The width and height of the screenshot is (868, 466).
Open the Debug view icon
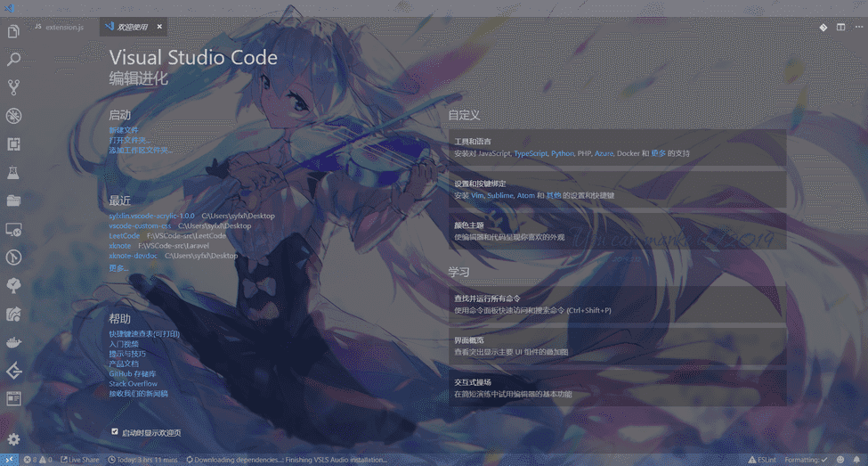[x=13, y=116]
